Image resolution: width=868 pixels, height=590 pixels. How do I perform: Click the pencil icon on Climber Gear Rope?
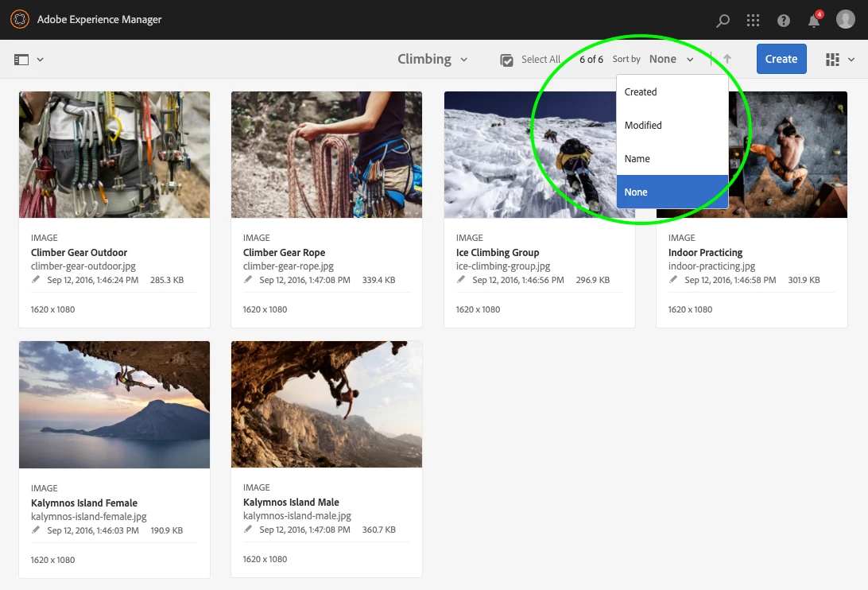[x=248, y=280]
